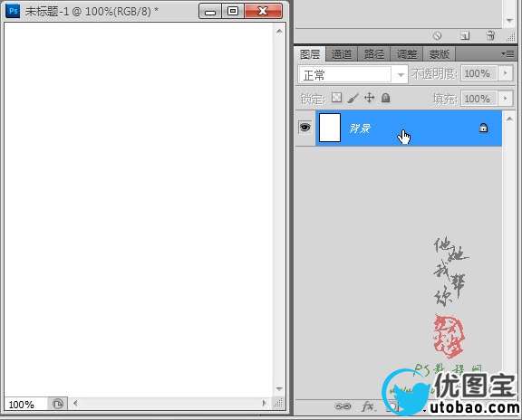Switch to the 通道 tab

[342, 54]
